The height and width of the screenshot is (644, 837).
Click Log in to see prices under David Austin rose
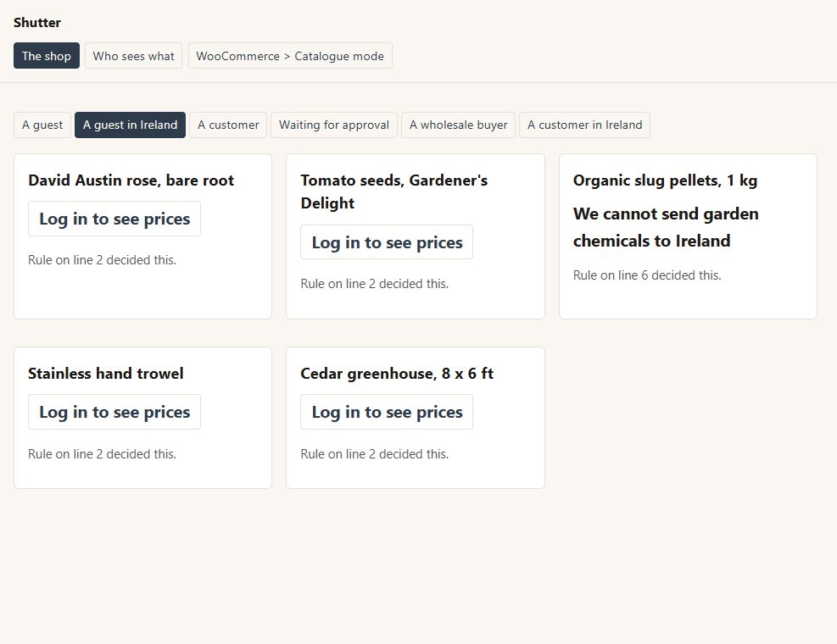[x=114, y=219]
